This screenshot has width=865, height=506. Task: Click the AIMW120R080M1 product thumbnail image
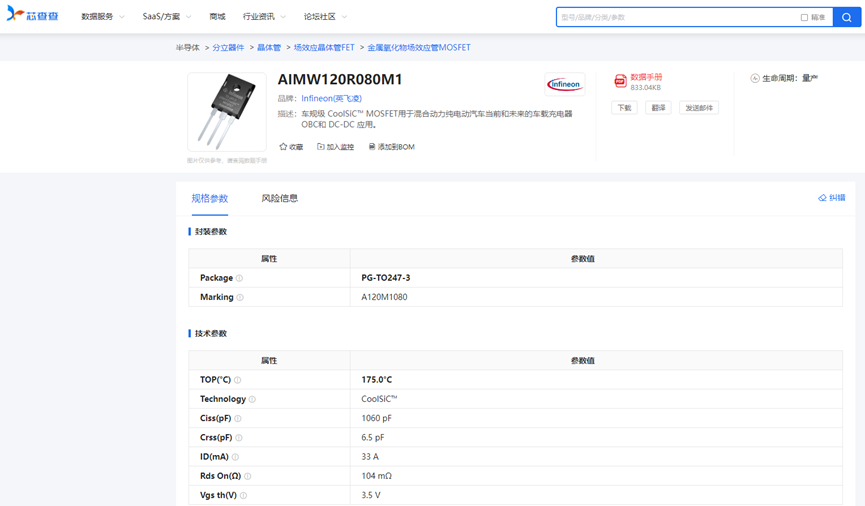tap(227, 112)
